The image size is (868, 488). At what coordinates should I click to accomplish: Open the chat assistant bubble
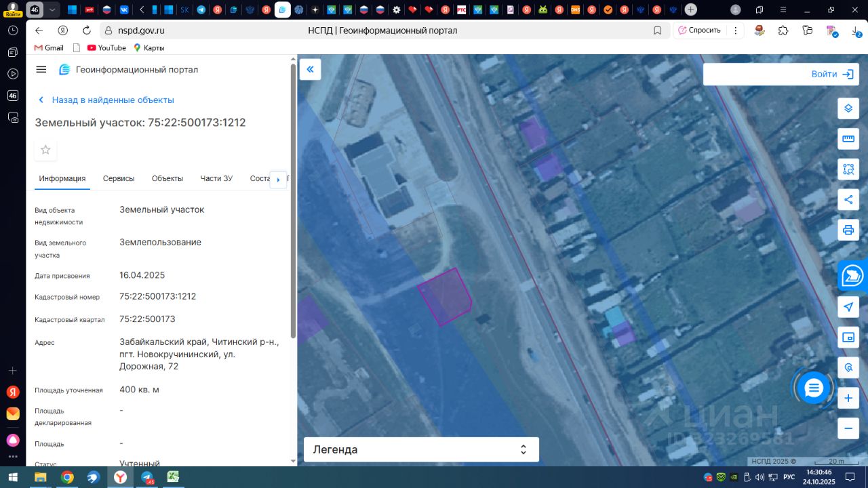tap(813, 388)
